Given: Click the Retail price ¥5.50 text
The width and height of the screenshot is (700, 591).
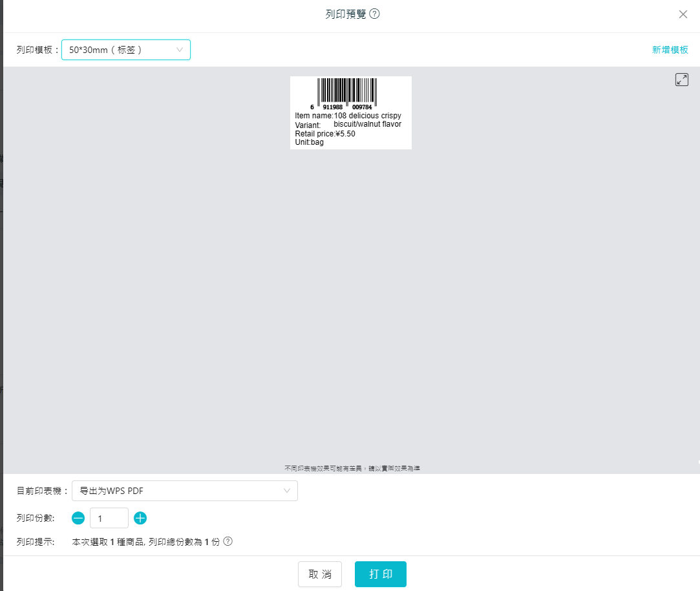Looking at the screenshot, I should (x=325, y=134).
